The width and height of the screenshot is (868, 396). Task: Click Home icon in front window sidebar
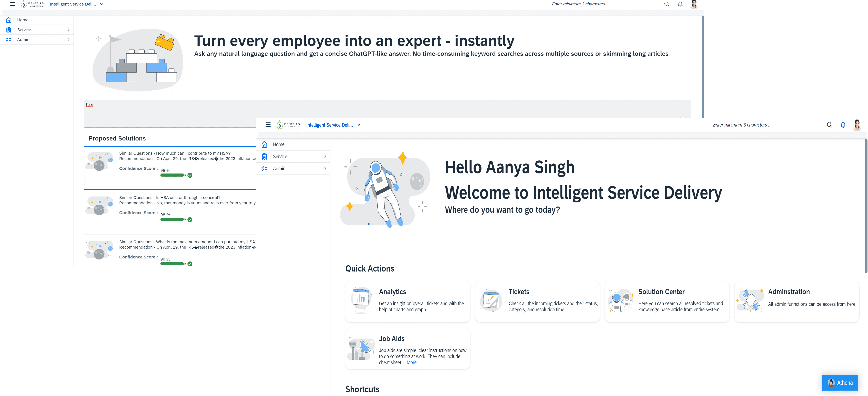(264, 144)
